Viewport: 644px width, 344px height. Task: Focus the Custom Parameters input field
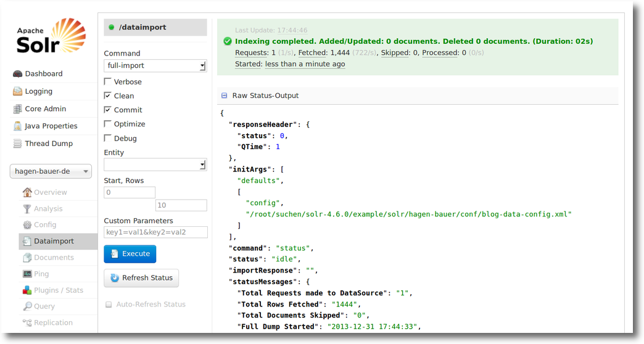[x=155, y=232]
